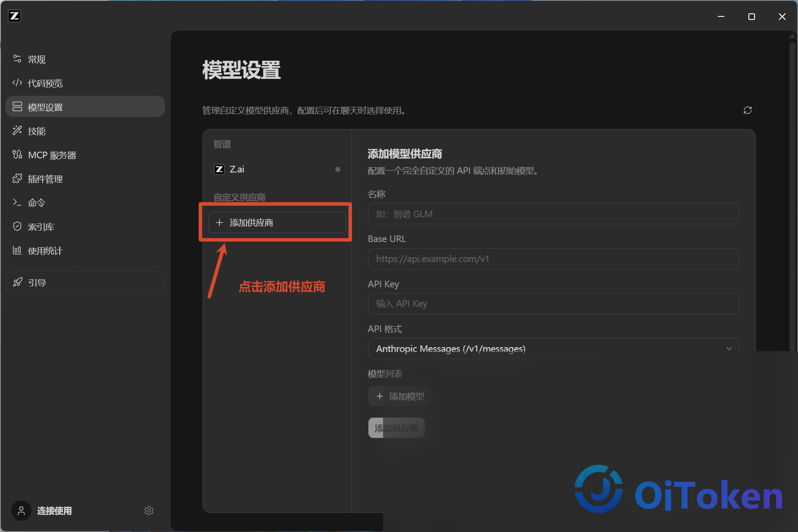The width and height of the screenshot is (798, 532).
Task: Open the 常规 general settings section
Action: pyautogui.click(x=85, y=59)
